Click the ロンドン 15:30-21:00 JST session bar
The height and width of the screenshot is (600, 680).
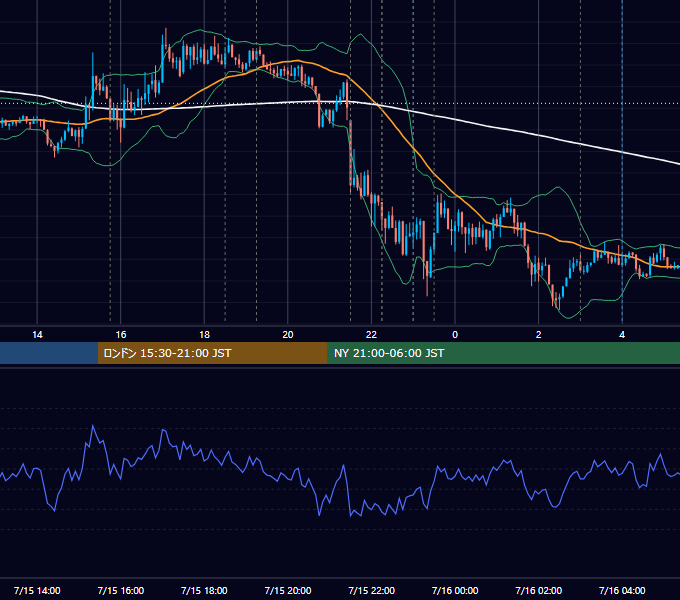pos(212,353)
